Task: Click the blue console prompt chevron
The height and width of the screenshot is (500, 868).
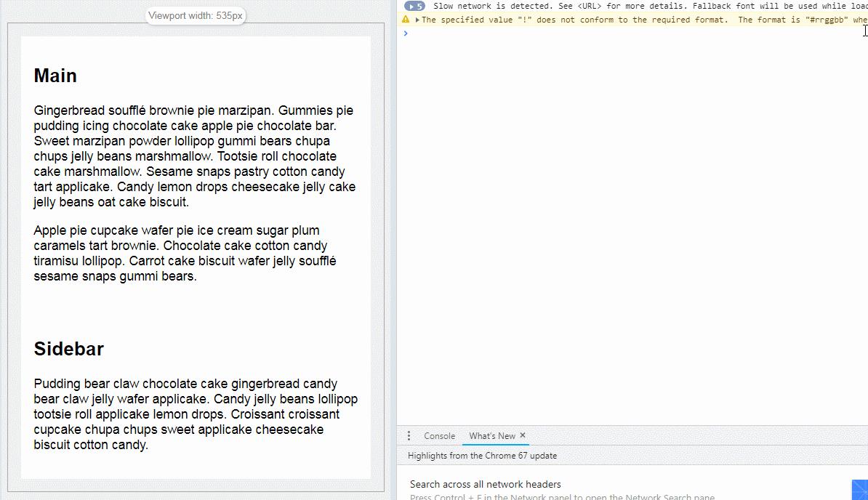Action: [406, 33]
